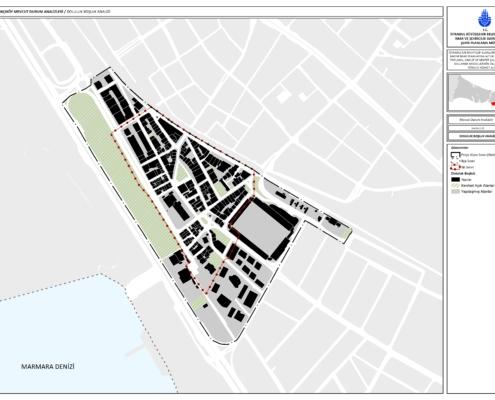Image resolution: width=495 pixels, height=400 pixels.
Task: Click the small green triangular park in center
Action: pyautogui.click(x=182, y=172)
